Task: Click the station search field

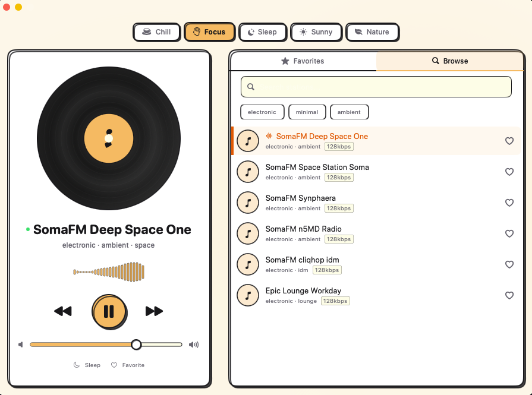Action: 376,87
